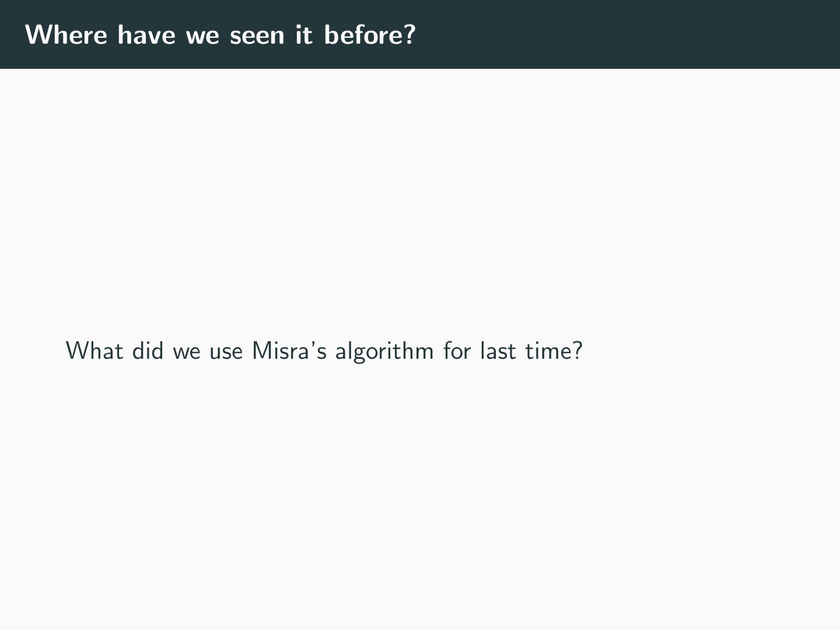The width and height of the screenshot is (840, 630).
Task: Click the word "Where" in the slide title
Action: pos(66,35)
